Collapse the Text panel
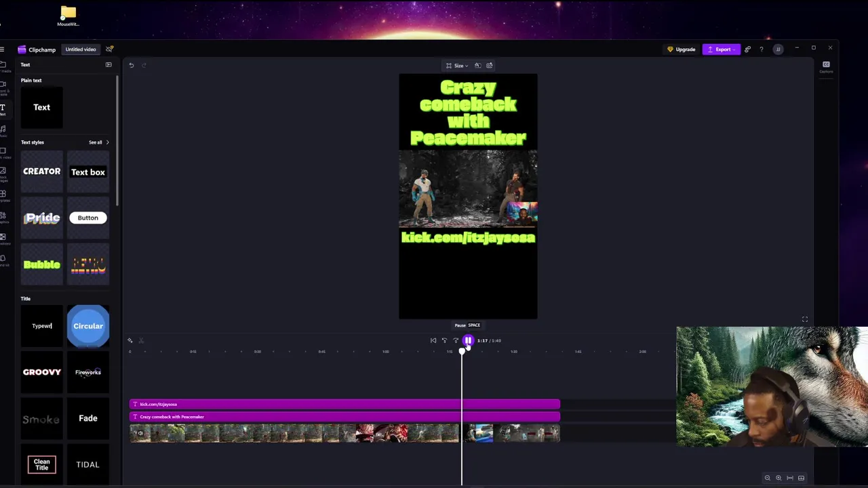This screenshot has width=868, height=488. click(x=108, y=64)
